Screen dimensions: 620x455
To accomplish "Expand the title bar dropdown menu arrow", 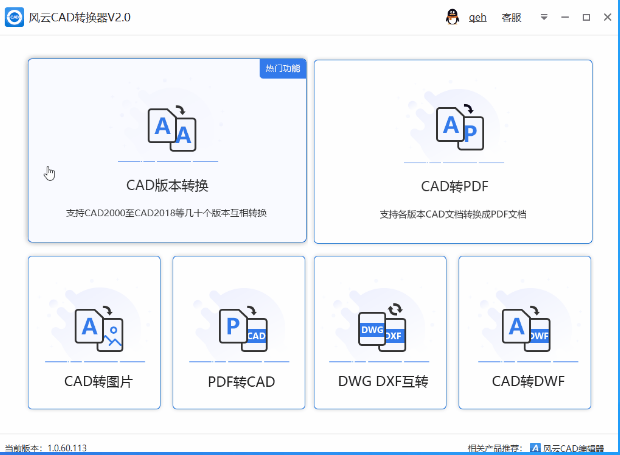I will (544, 17).
